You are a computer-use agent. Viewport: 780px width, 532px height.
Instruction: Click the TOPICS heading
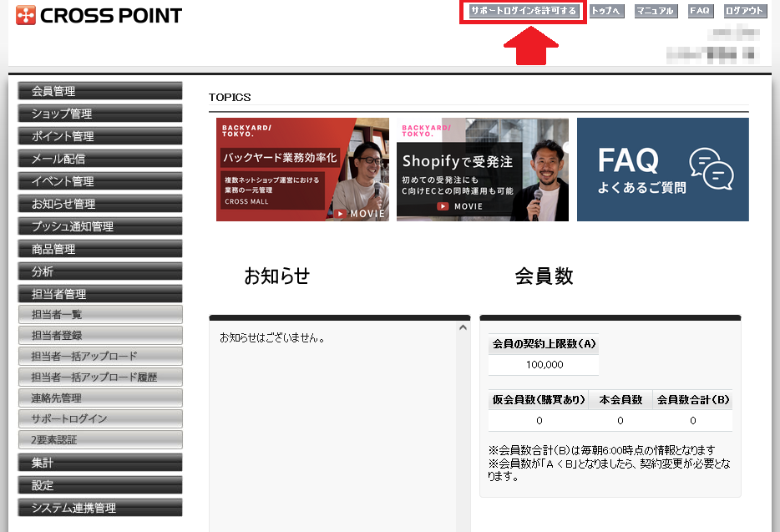[x=230, y=97]
